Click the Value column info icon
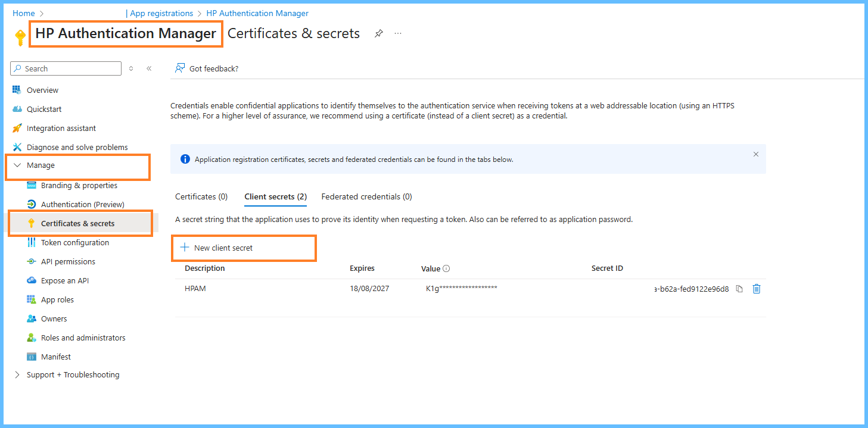The image size is (868, 428). click(x=446, y=268)
